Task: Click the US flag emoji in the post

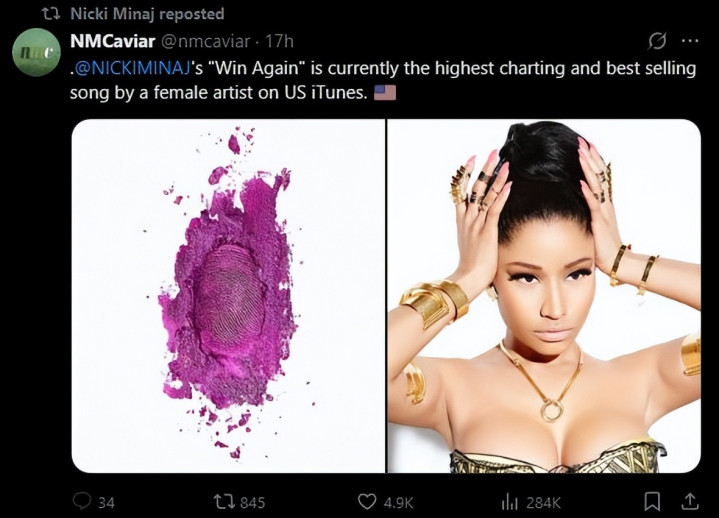Action: pyautogui.click(x=384, y=93)
